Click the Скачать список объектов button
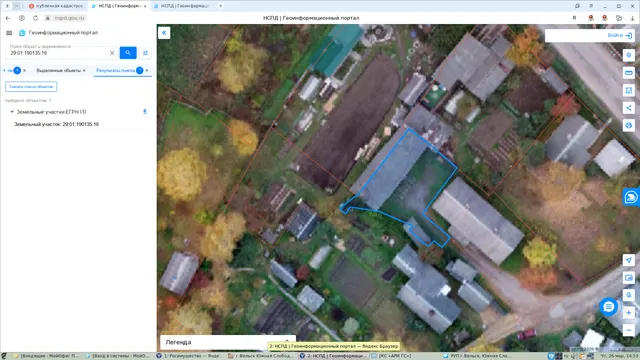Screen dimensions: 640x360 pyautogui.click(x=31, y=87)
